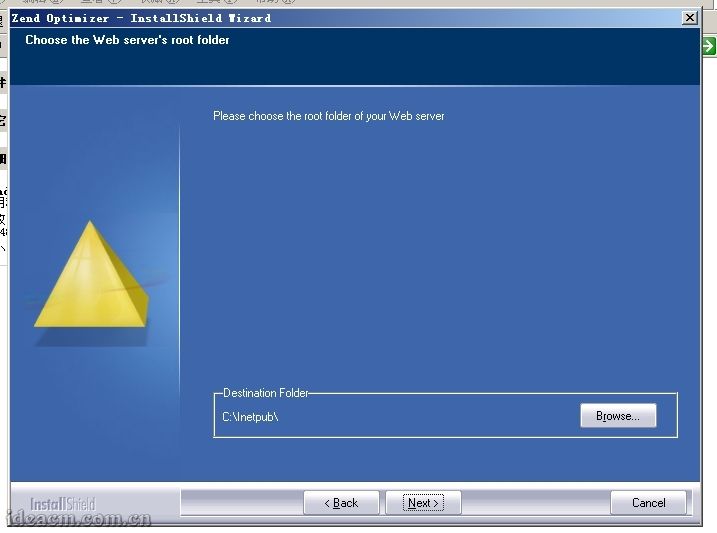
Task: Cancel the Zend Optimizer installation
Action: tap(648, 503)
